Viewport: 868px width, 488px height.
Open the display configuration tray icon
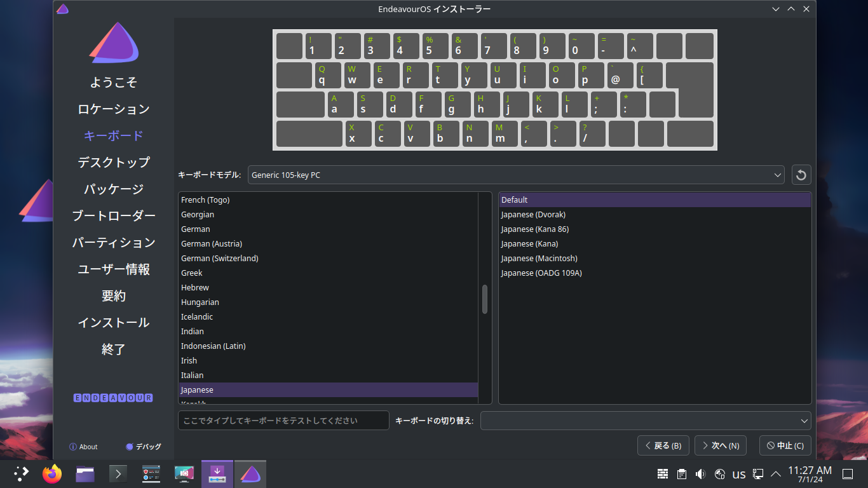758,473
